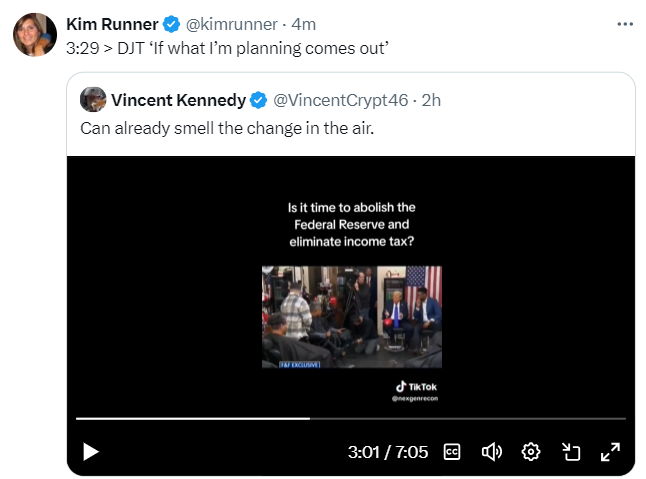
Task: Play the video
Action: tap(91, 452)
